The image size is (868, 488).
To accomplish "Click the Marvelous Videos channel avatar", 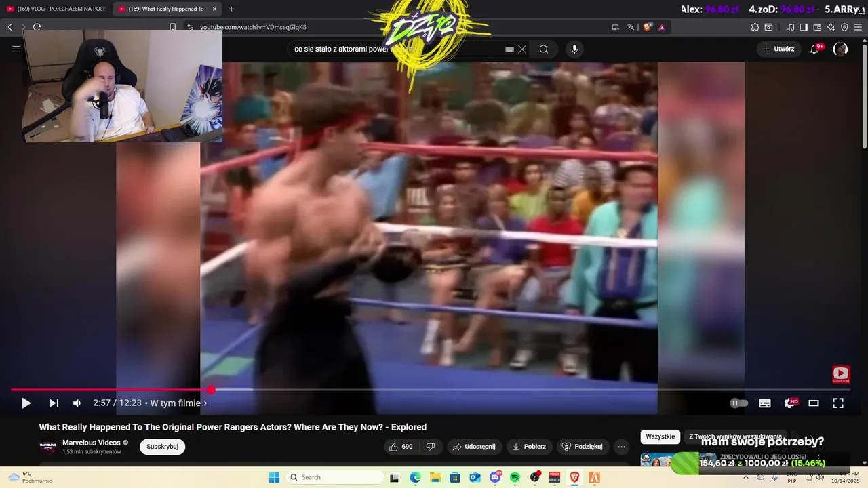I will click(x=48, y=447).
